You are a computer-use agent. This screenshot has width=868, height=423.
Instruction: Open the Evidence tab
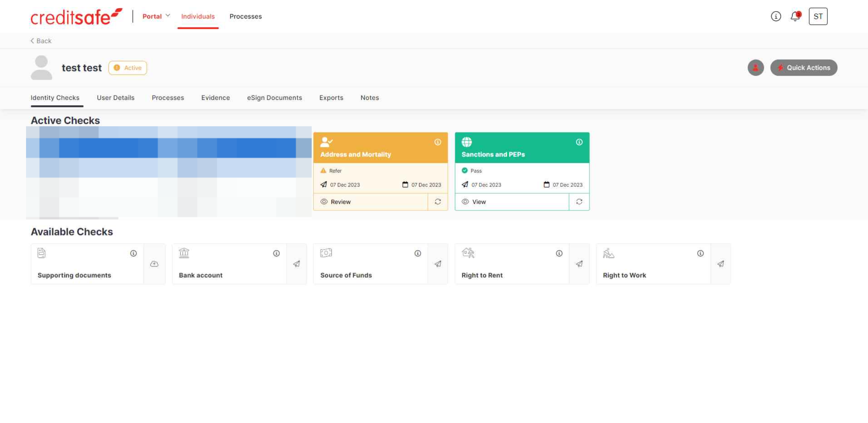[215, 97]
